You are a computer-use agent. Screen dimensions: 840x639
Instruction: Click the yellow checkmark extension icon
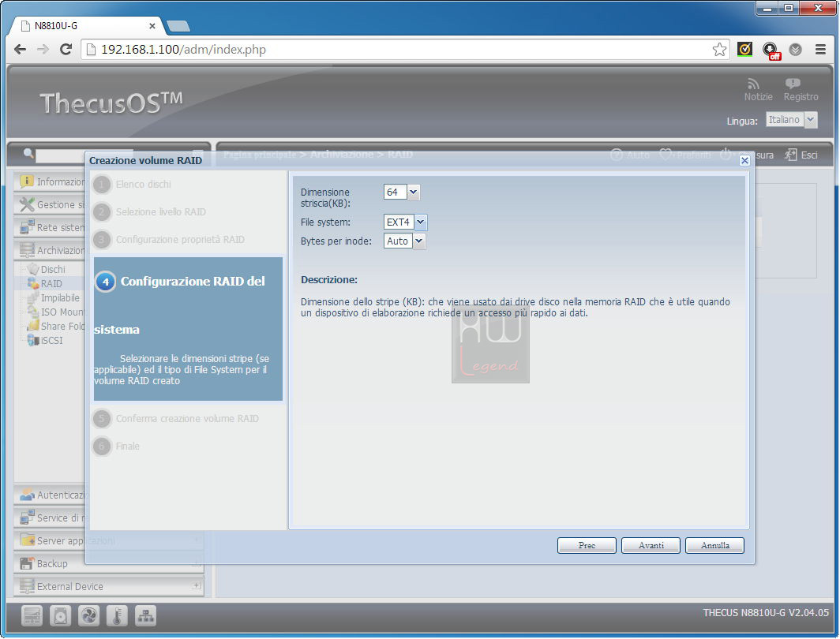[744, 50]
